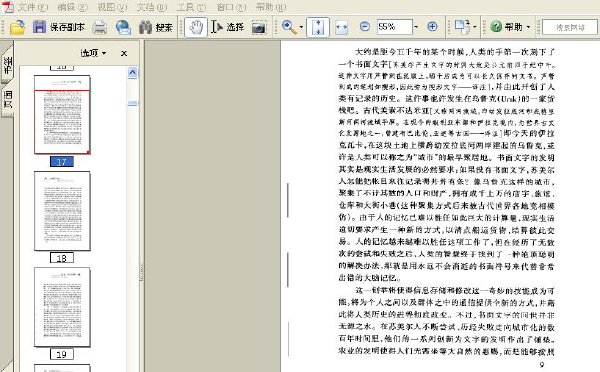
Task: Open the 视图 (View) menu
Action: tap(112, 7)
